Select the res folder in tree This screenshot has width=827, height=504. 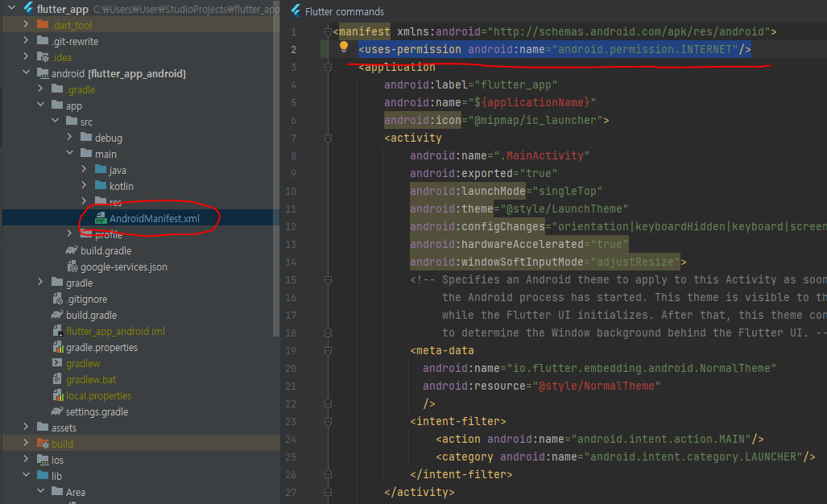[115, 202]
